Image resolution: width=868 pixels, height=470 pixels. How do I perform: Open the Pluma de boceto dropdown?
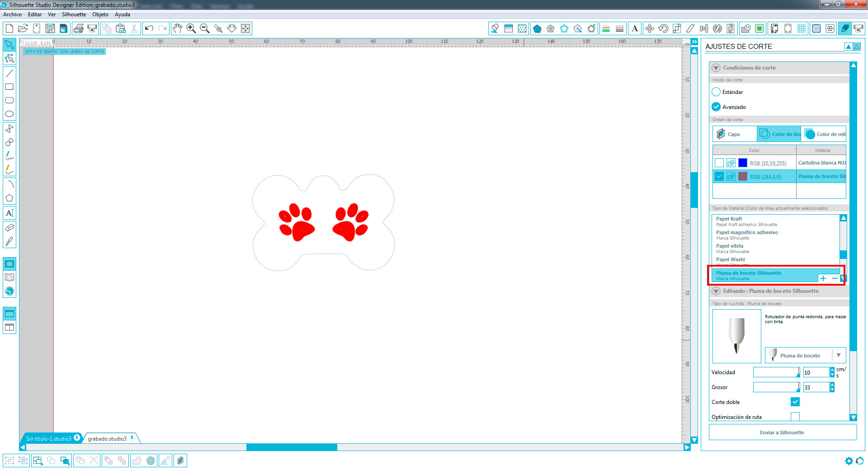coord(839,355)
